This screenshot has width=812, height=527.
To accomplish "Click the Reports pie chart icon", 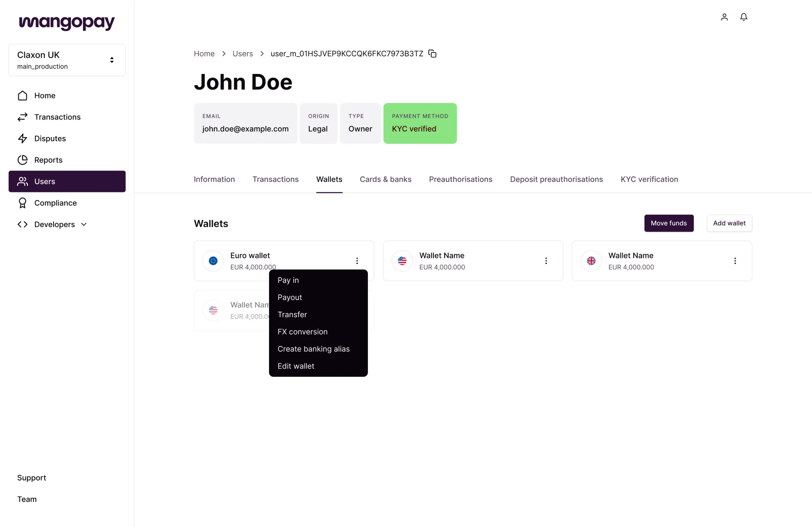I will pos(22,160).
